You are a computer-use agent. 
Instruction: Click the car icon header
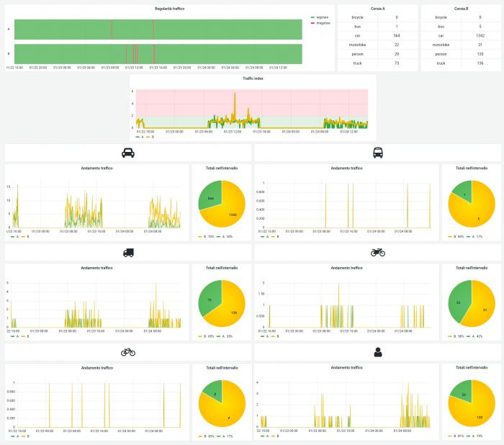click(x=128, y=153)
